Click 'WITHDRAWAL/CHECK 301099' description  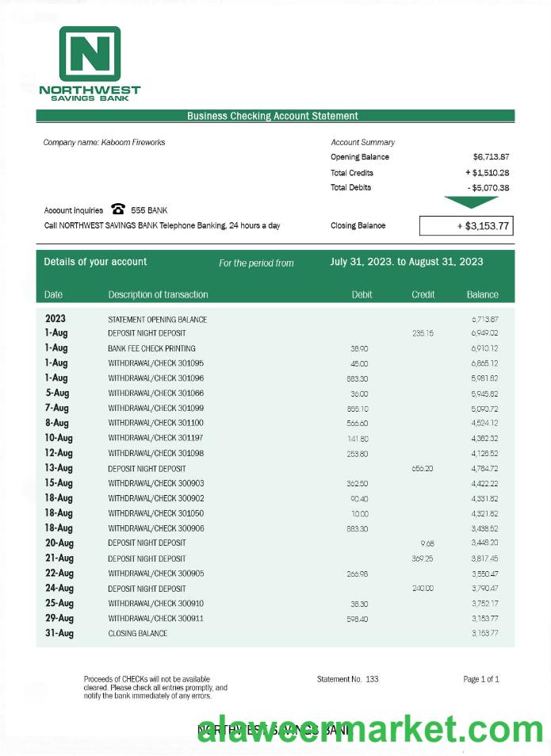(156, 408)
